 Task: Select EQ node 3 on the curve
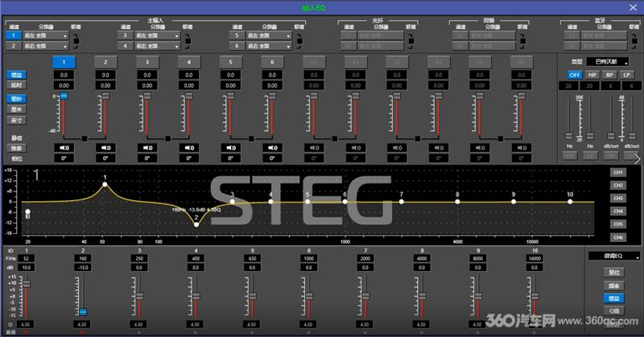(233, 202)
